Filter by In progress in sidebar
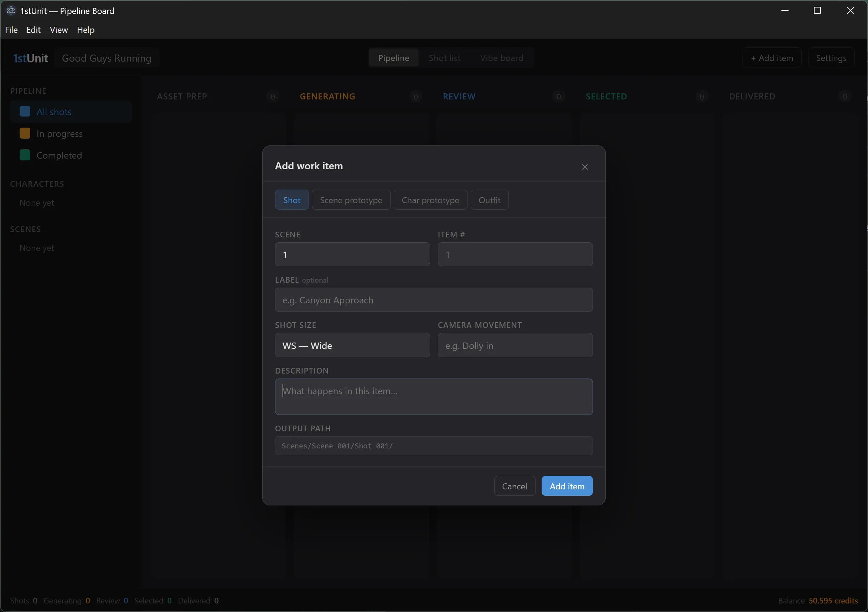 71,134
